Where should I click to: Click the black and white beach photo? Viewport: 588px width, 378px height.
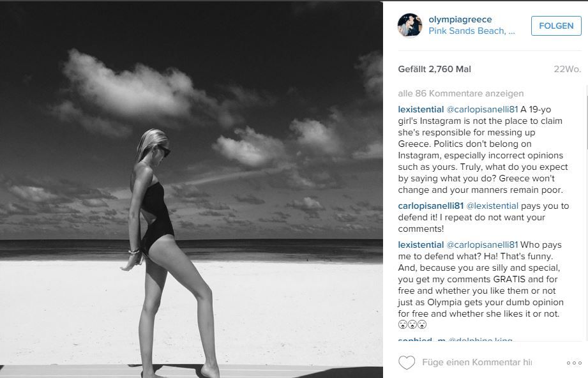[x=192, y=190]
